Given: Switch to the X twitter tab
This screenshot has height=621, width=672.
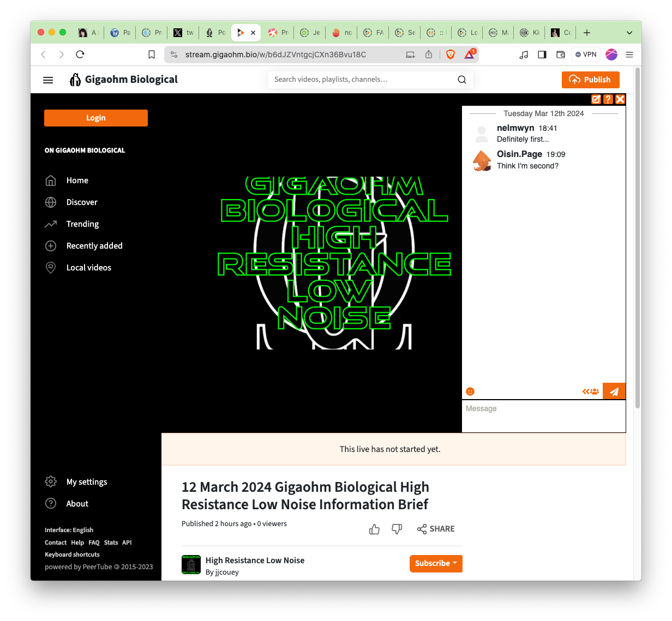Looking at the screenshot, I should pos(183,33).
